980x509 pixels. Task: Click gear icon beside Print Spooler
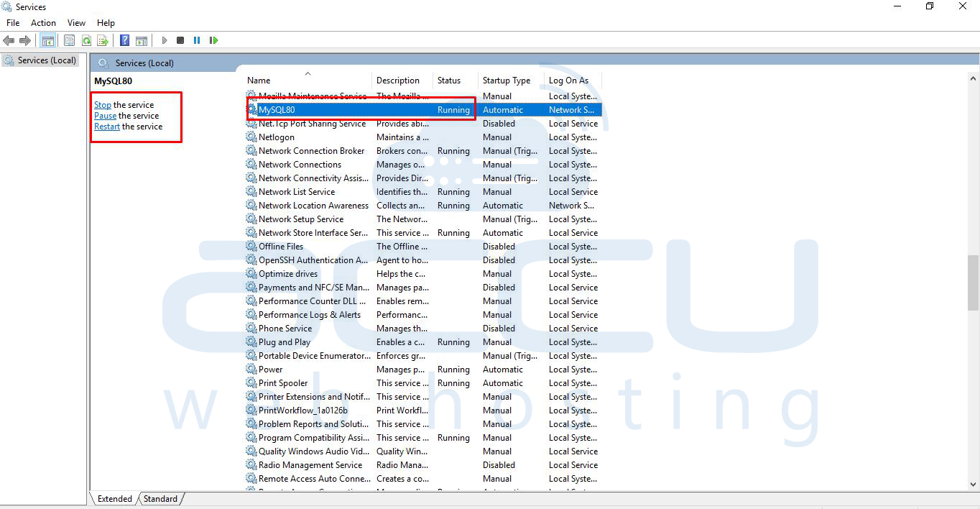pos(251,383)
